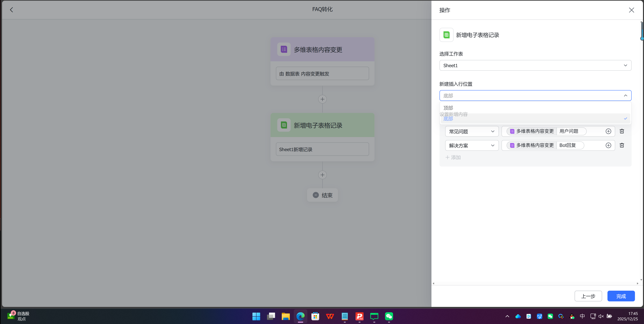Delete the 解决方案 mapping row via trash icon
The width and height of the screenshot is (644, 324).
click(622, 145)
